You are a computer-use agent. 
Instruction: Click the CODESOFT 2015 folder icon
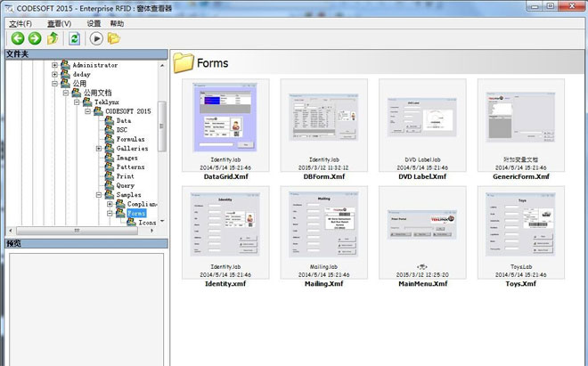(98, 111)
